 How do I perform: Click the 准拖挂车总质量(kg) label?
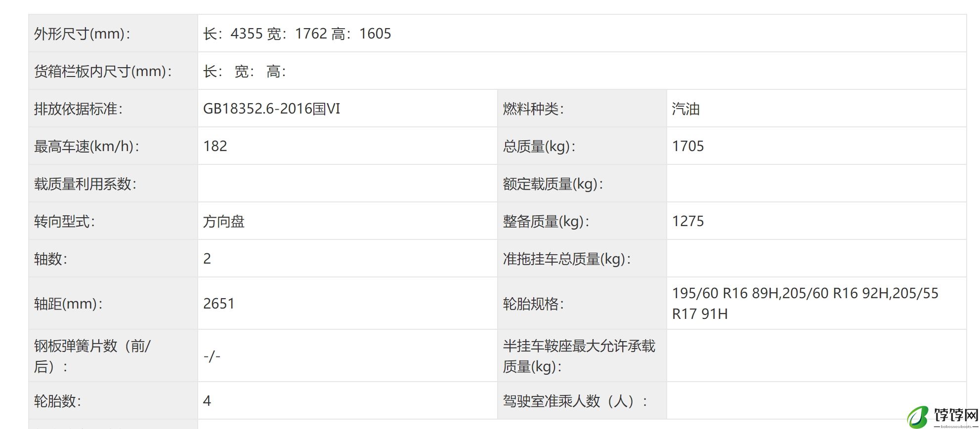point(567,259)
